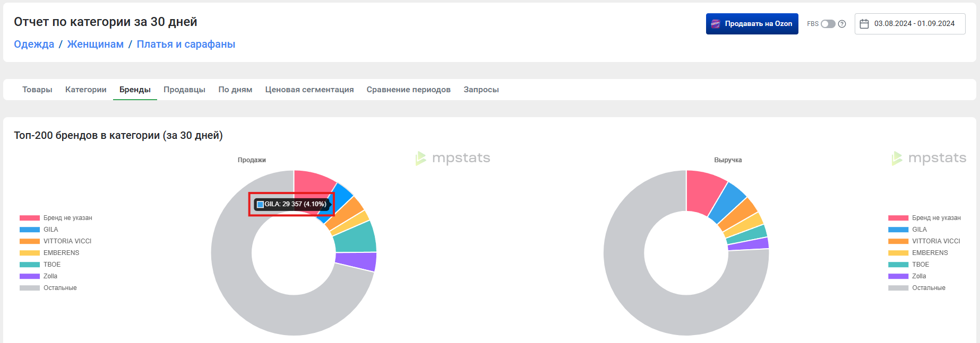The width and height of the screenshot is (980, 343).
Task: Follow the Одежда breadcrumb link
Action: pyautogui.click(x=34, y=44)
